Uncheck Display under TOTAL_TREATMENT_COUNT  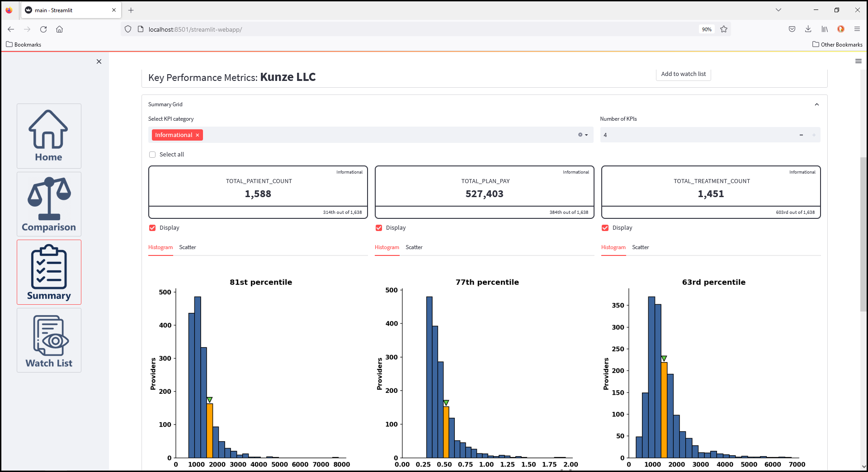pyautogui.click(x=605, y=228)
